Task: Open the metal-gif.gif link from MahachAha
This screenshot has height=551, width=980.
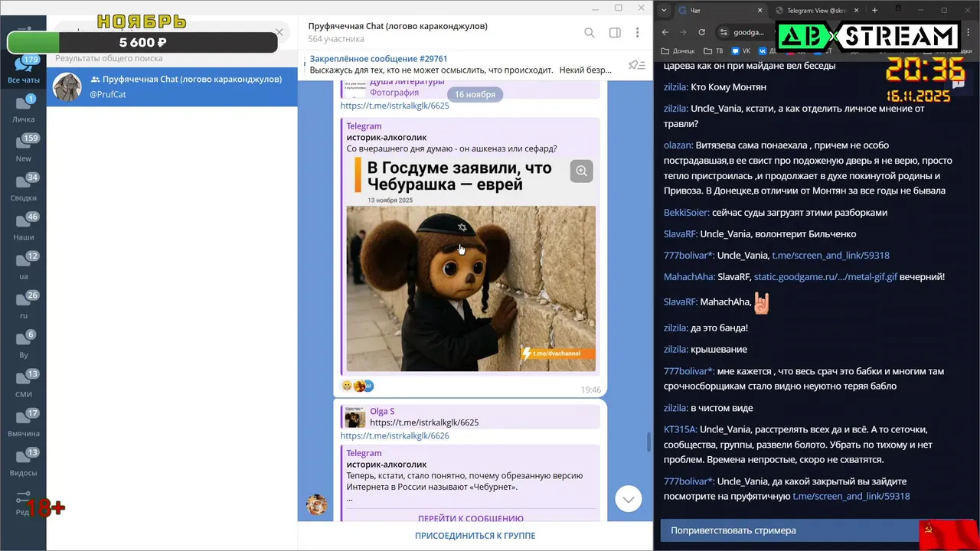Action: click(x=825, y=276)
